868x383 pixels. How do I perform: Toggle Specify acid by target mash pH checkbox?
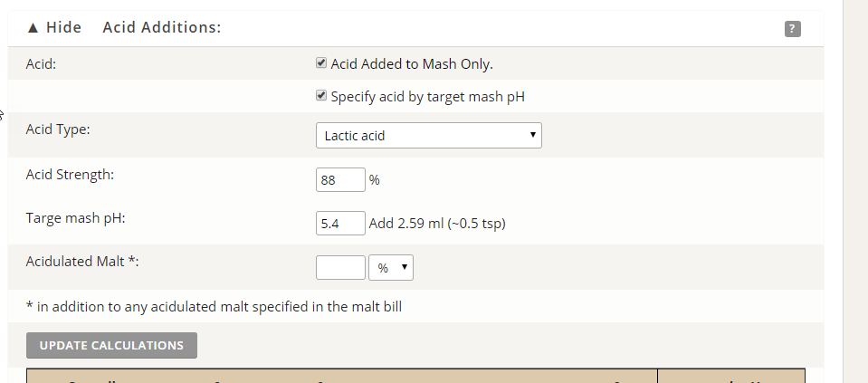320,96
